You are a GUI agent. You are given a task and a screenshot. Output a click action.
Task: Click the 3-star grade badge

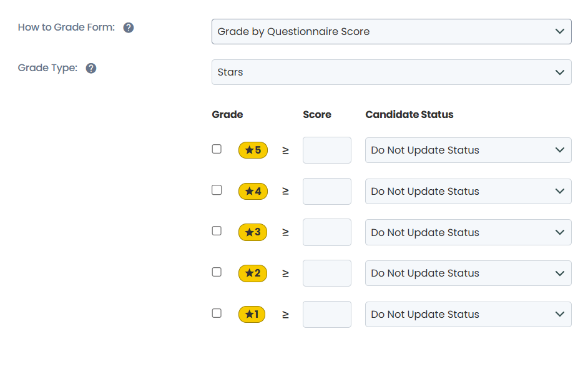click(253, 232)
